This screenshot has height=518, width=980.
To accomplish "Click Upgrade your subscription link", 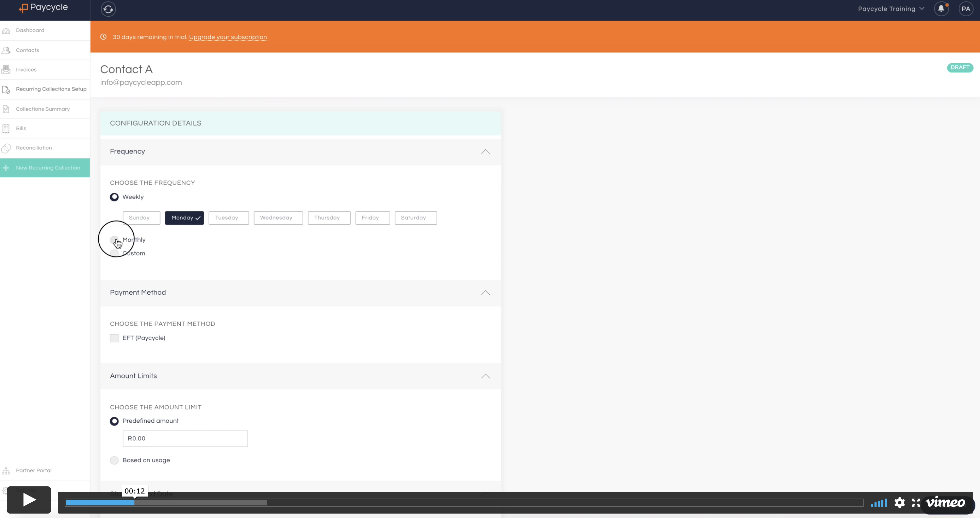I will coord(228,37).
